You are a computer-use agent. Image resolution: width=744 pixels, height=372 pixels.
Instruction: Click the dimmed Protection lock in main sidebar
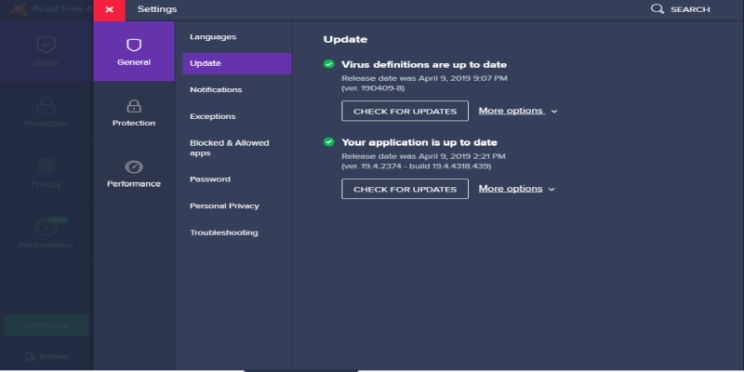click(46, 105)
